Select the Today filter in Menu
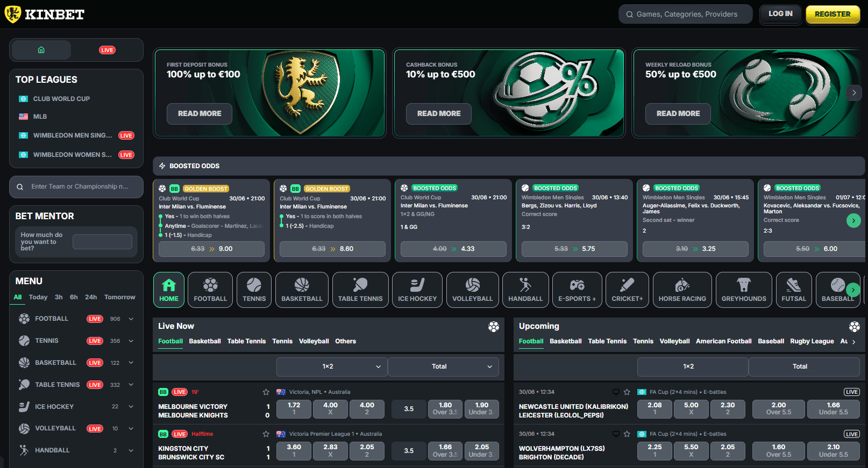Image resolution: width=868 pixels, height=468 pixels. pyautogui.click(x=38, y=297)
